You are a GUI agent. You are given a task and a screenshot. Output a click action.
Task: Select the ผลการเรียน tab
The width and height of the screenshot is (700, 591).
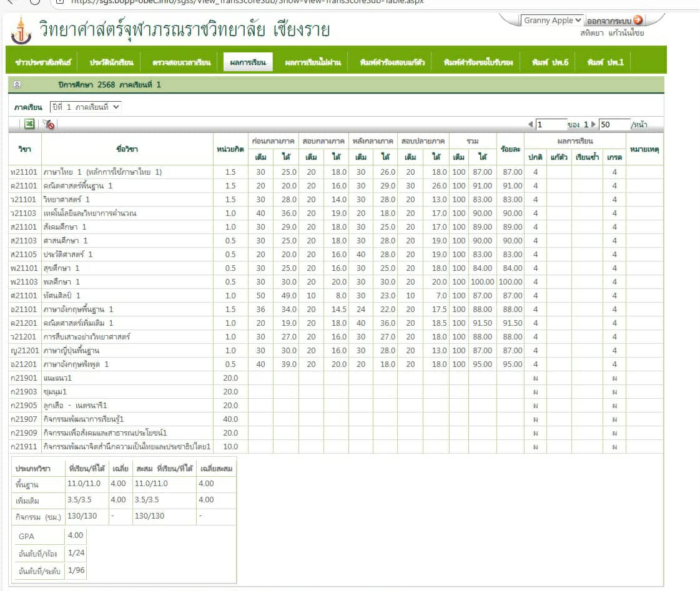click(x=248, y=63)
